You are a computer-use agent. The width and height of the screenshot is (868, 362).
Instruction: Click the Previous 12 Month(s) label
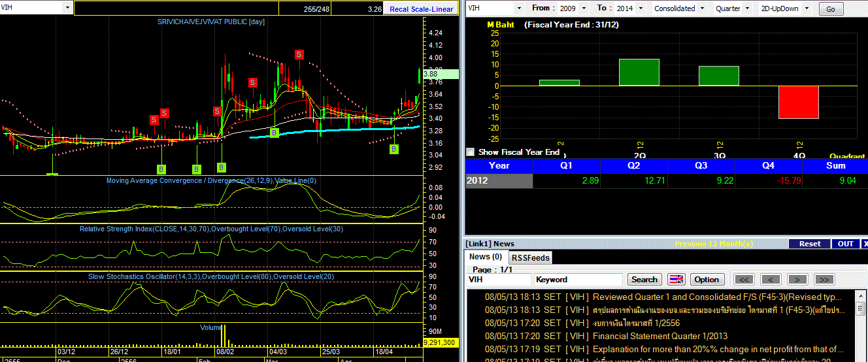pyautogui.click(x=714, y=244)
